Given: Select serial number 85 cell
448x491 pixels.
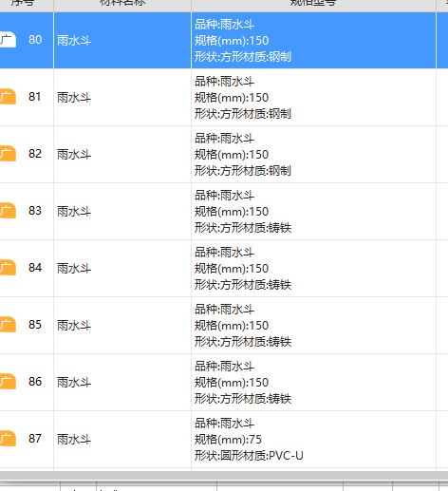Looking at the screenshot, I should [x=35, y=325].
